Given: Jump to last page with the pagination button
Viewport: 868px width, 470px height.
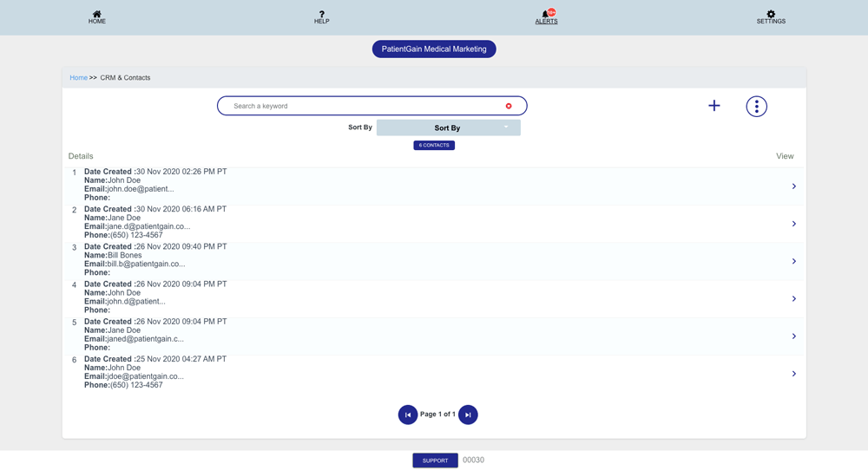Looking at the screenshot, I should coord(468,415).
